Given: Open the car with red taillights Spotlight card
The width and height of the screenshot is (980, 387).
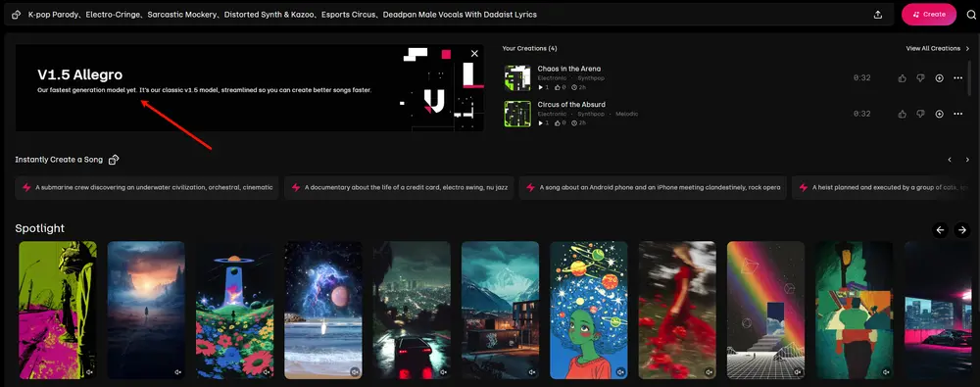Looking at the screenshot, I should point(412,311).
